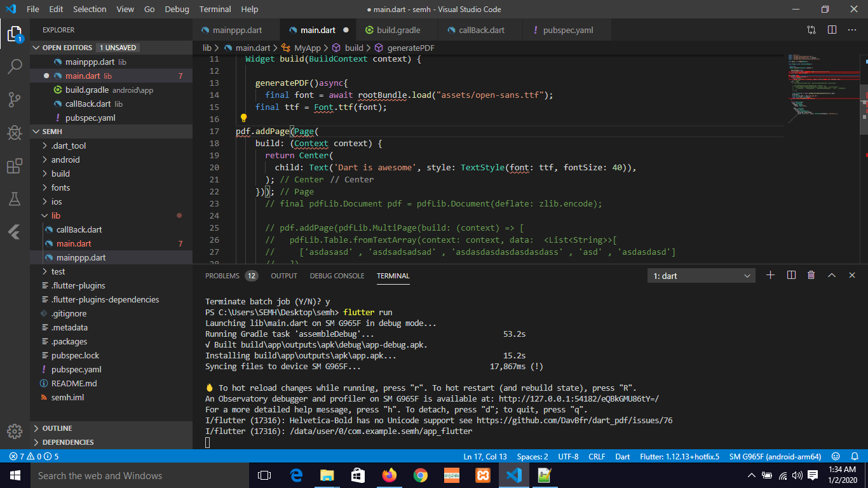The height and width of the screenshot is (488, 868).
Task: Switch to the pubspec.yaml editor tab
Action: pos(567,30)
